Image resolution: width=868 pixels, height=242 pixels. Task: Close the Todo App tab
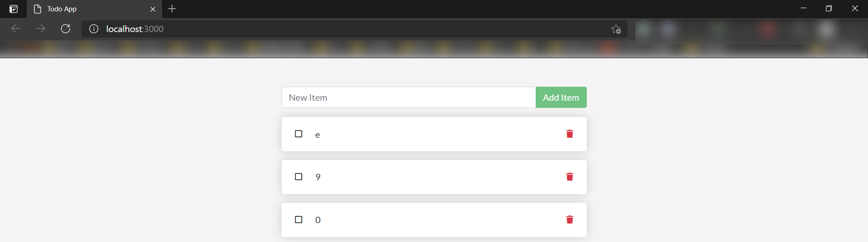pos(153,9)
